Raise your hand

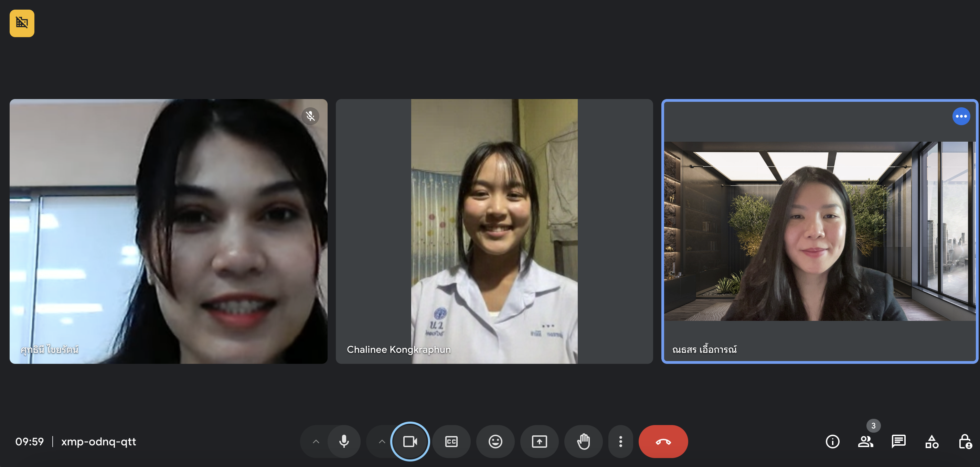pos(583,441)
